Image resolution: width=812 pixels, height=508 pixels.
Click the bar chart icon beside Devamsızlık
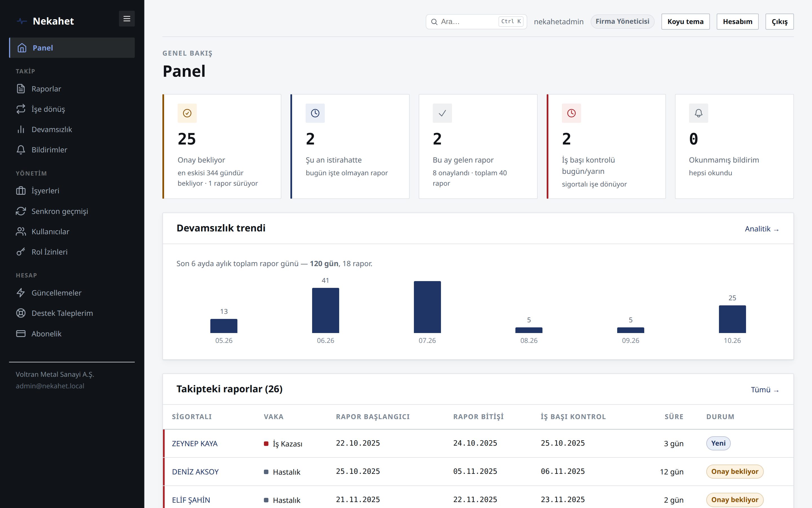pos(21,129)
